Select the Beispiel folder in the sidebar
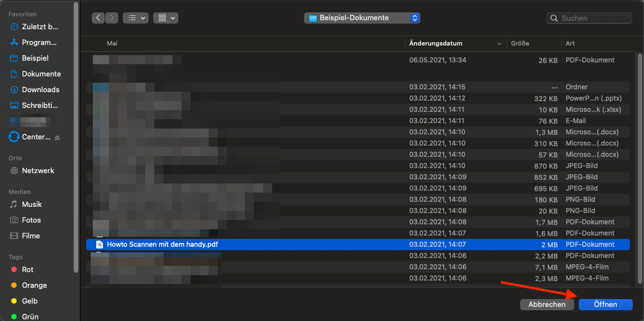 click(29, 58)
